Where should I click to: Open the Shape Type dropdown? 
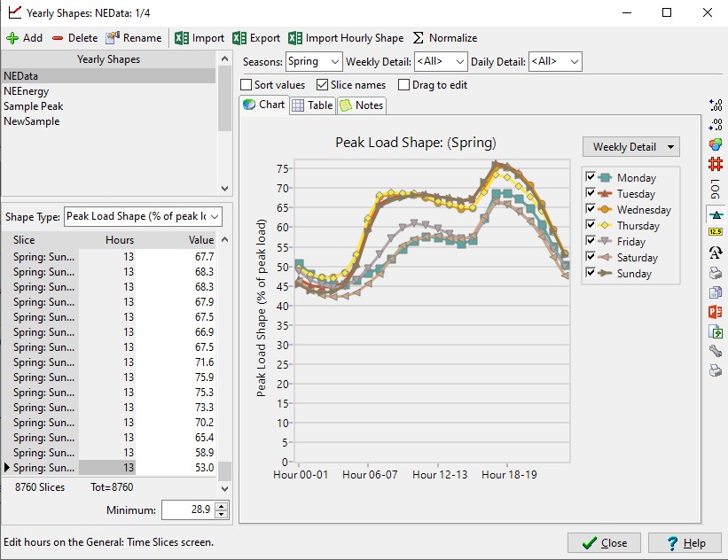143,217
